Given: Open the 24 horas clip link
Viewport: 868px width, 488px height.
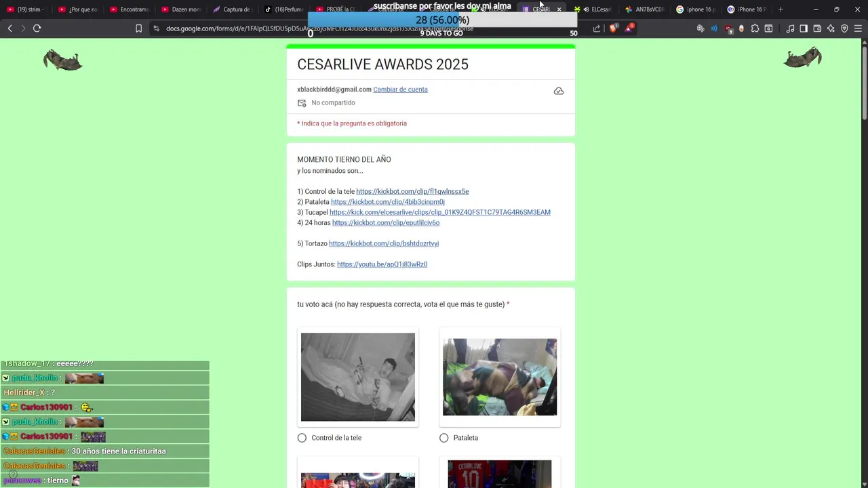Looking at the screenshot, I should pyautogui.click(x=386, y=223).
